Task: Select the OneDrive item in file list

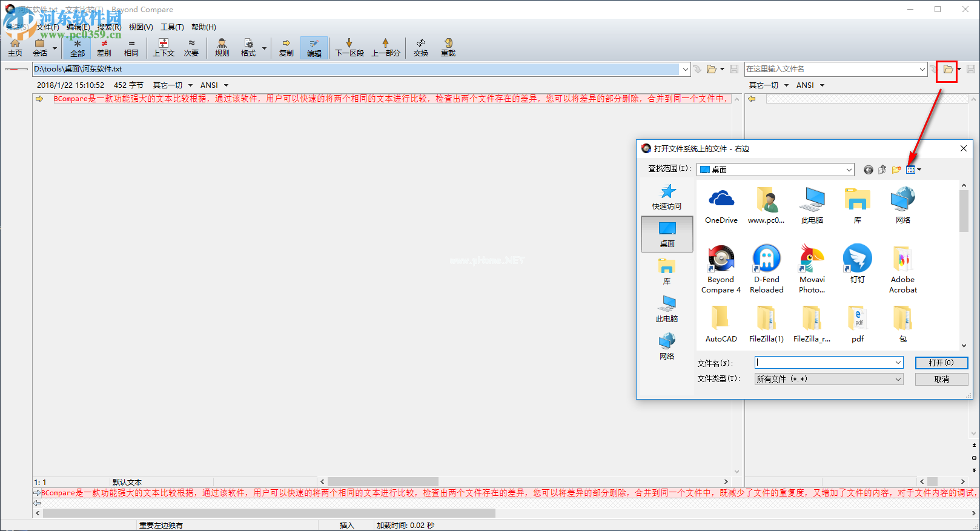Action: coord(721,205)
